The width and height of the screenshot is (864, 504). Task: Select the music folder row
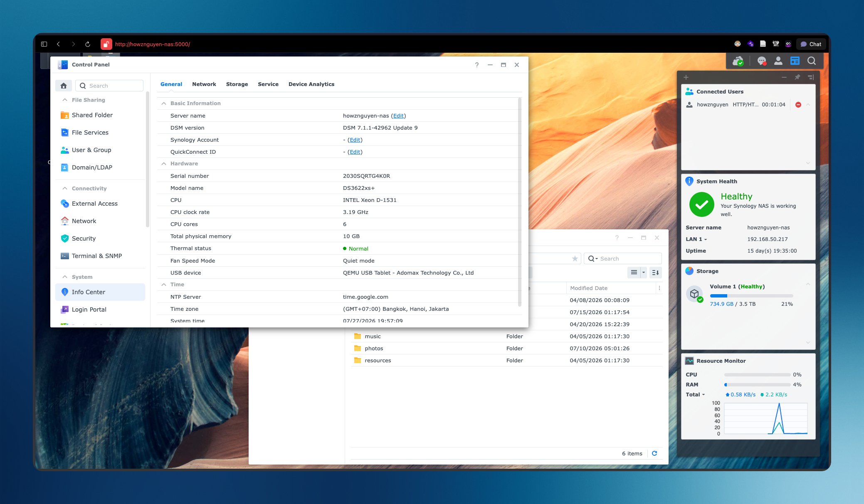point(507,337)
